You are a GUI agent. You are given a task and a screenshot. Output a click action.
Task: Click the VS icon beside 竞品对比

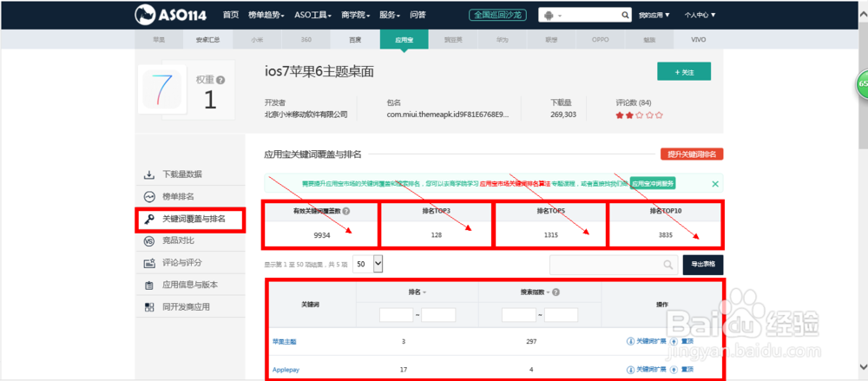click(x=149, y=241)
